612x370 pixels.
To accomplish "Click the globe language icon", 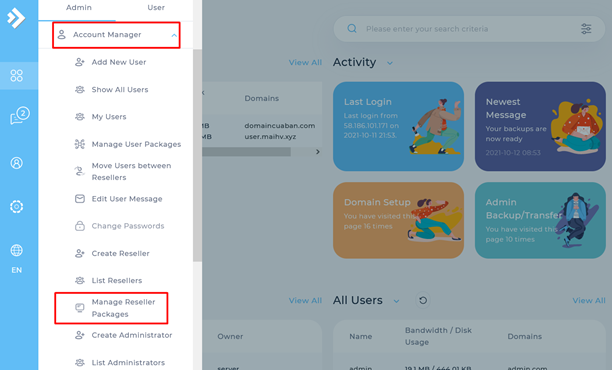I will pyautogui.click(x=16, y=250).
